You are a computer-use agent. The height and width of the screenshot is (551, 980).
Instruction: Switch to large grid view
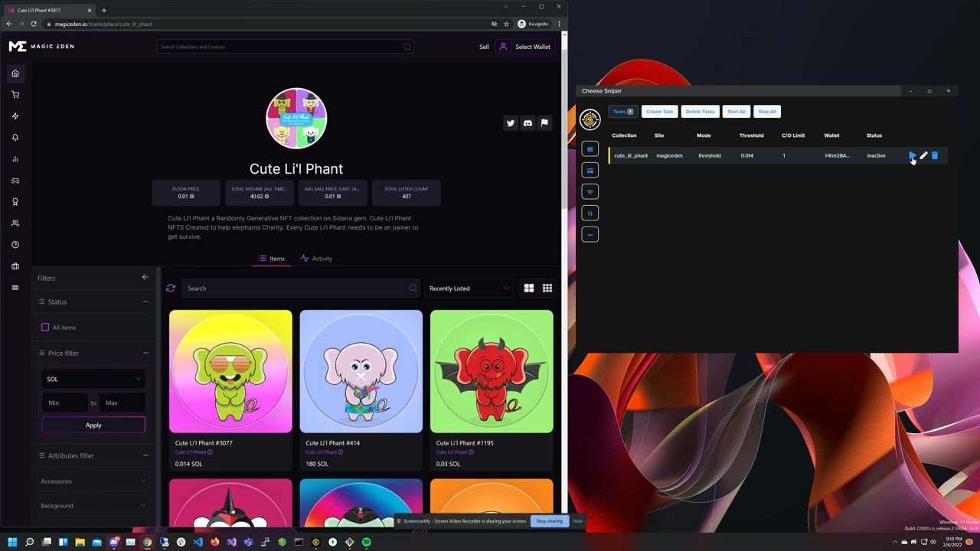[529, 289]
